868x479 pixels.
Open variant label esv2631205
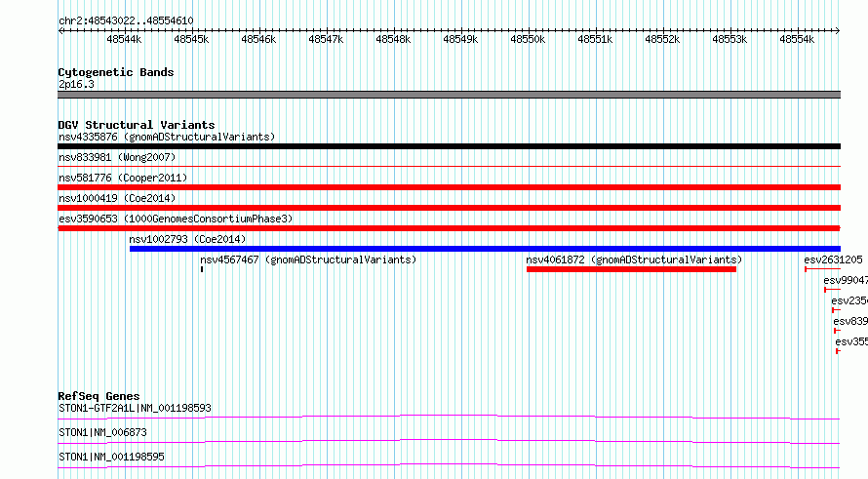[x=833, y=259]
